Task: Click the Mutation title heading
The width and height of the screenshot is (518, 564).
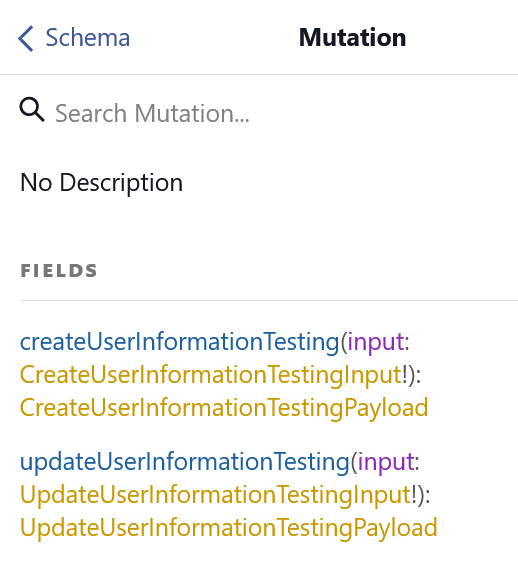Action: coord(353,37)
